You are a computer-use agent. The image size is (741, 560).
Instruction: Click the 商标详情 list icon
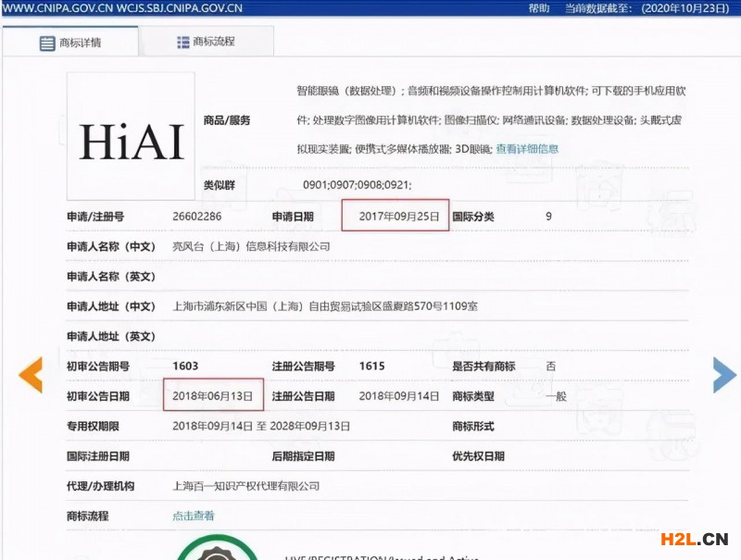tap(47, 43)
